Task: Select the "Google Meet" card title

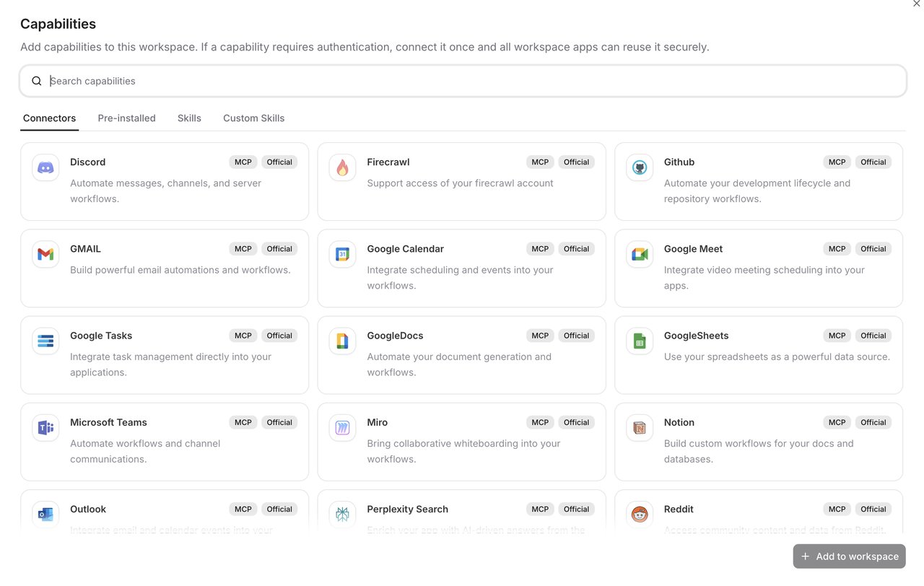Action: click(x=694, y=249)
